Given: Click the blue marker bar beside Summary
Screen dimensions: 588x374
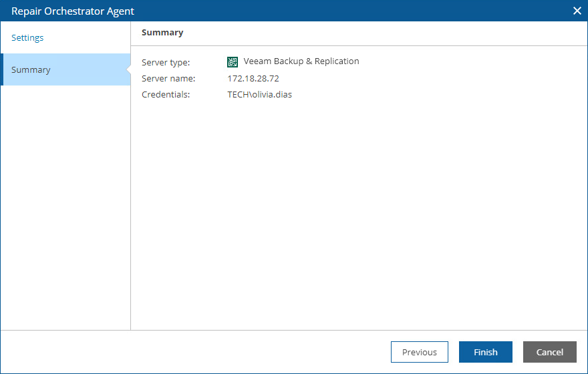Looking at the screenshot, I should click(2, 69).
